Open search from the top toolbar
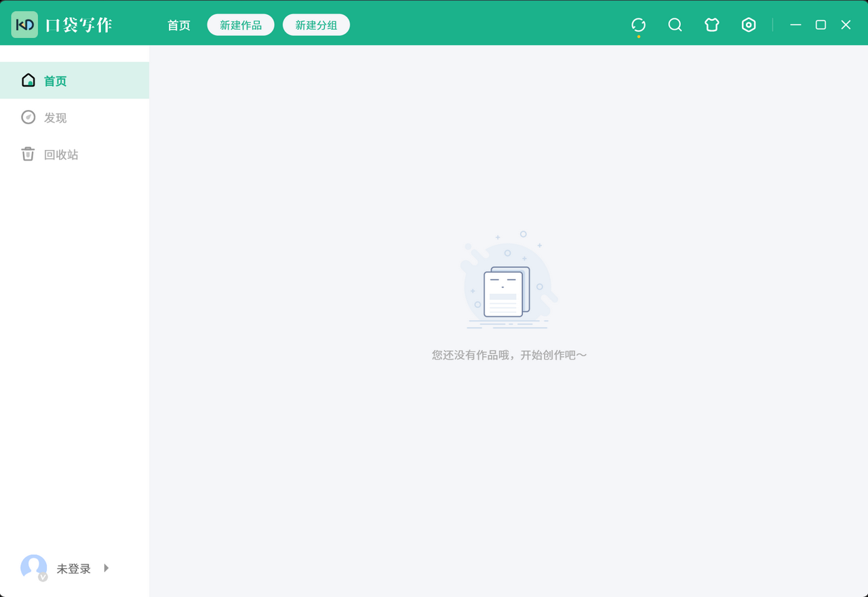868x597 pixels. tap(675, 24)
